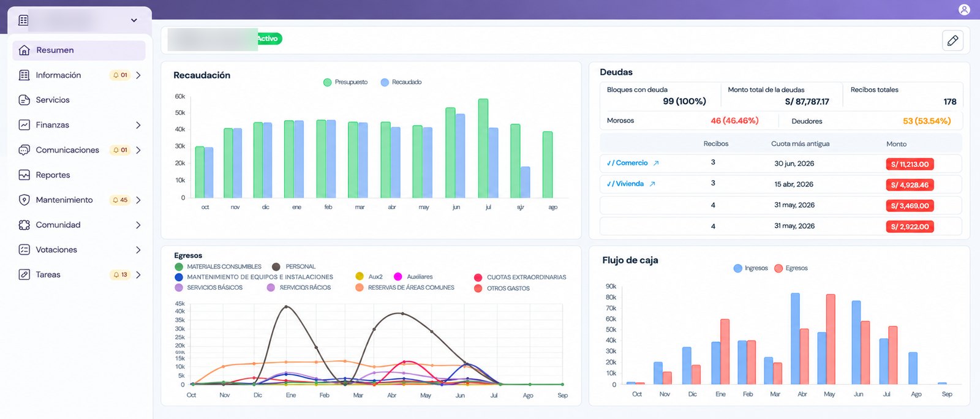The height and width of the screenshot is (419, 980).
Task: Toggle Recaudado series in Recaudación legend
Action: point(401,82)
